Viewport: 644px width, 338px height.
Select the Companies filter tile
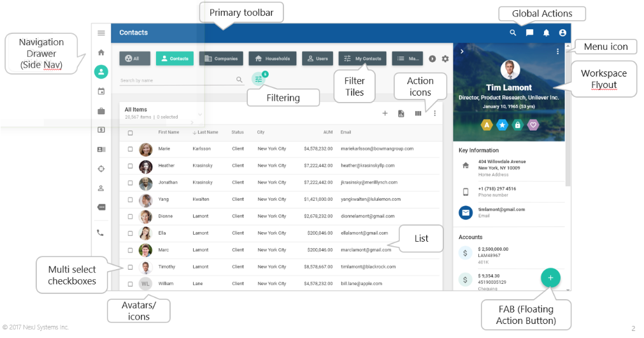(221, 59)
